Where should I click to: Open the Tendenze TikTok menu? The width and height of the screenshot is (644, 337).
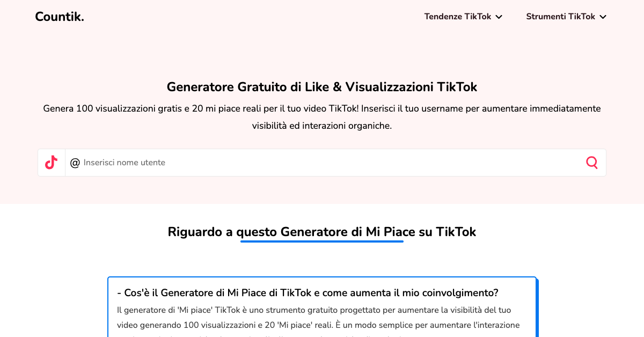[x=463, y=17]
